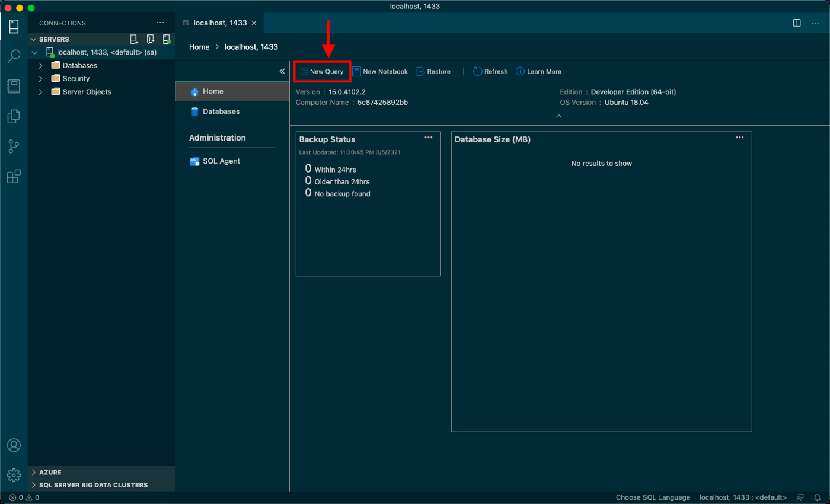The image size is (830, 504).
Task: Click Database Size (MB) widget title
Action: pos(493,139)
